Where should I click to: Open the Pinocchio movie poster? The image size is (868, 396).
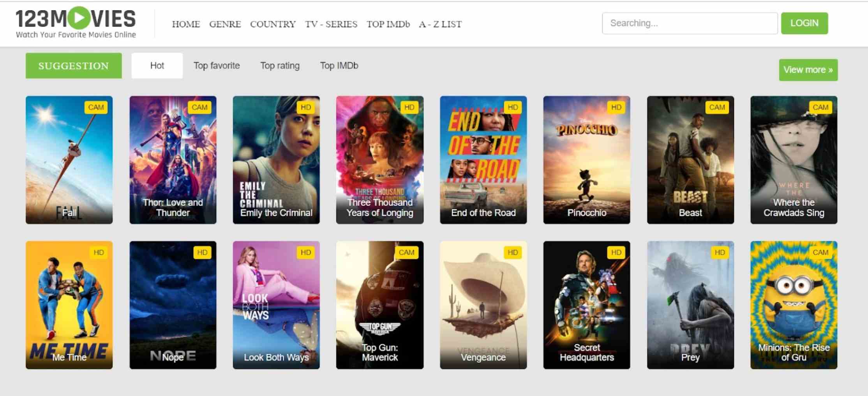pos(587,160)
